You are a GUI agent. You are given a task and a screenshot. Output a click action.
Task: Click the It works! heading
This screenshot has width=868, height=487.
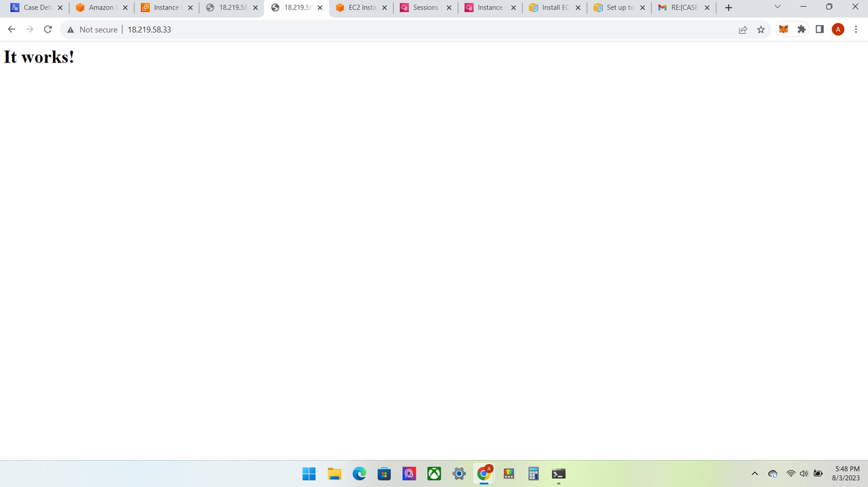click(39, 57)
